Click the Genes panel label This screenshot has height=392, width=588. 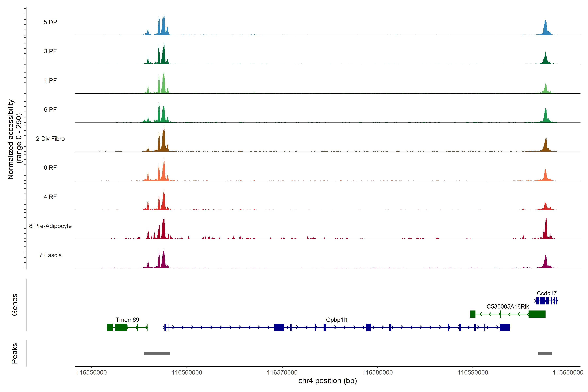[15, 304]
